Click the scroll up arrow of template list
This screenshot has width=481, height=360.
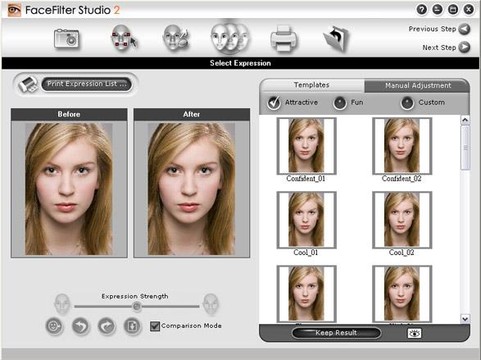click(465, 120)
